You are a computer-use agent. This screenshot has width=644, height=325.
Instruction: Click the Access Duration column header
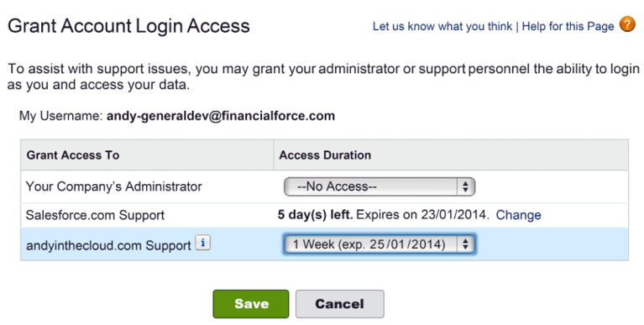[325, 155]
